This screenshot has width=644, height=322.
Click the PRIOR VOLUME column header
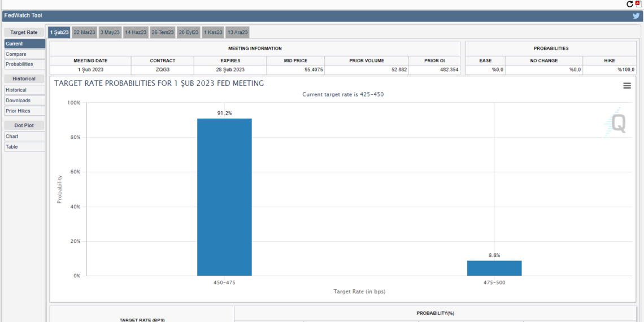click(367, 61)
